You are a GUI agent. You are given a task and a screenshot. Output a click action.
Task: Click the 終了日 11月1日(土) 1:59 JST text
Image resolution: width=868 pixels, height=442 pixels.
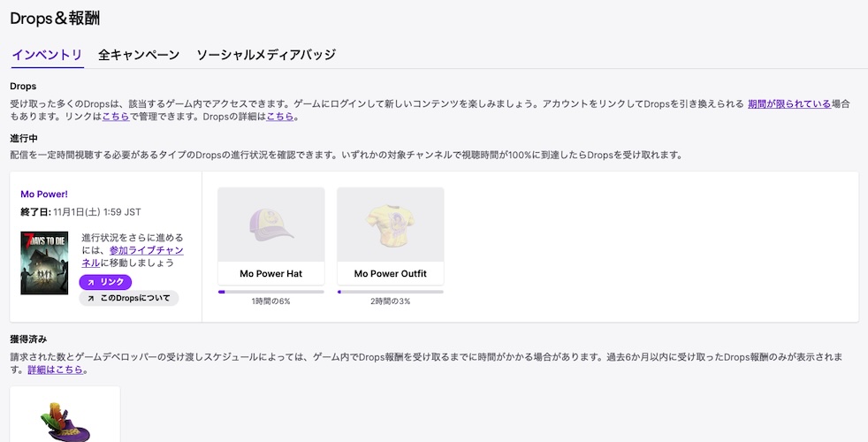pyautogui.click(x=80, y=212)
